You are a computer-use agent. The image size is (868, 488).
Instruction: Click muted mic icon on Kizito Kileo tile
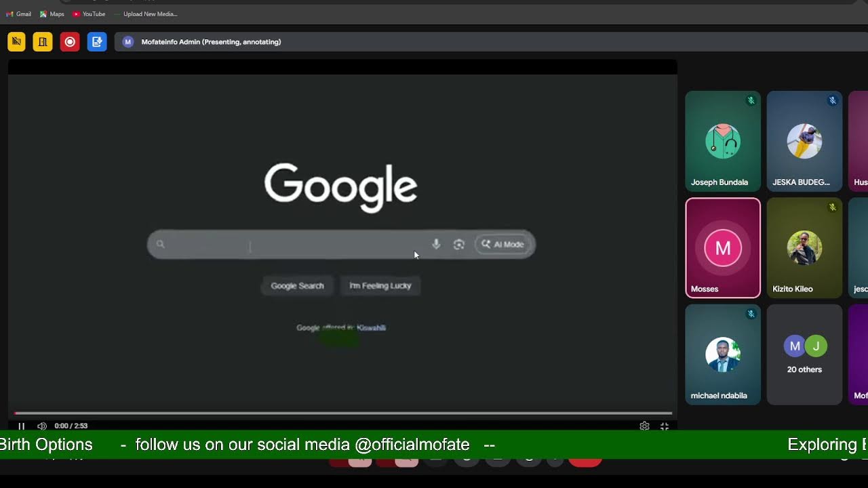tap(832, 207)
